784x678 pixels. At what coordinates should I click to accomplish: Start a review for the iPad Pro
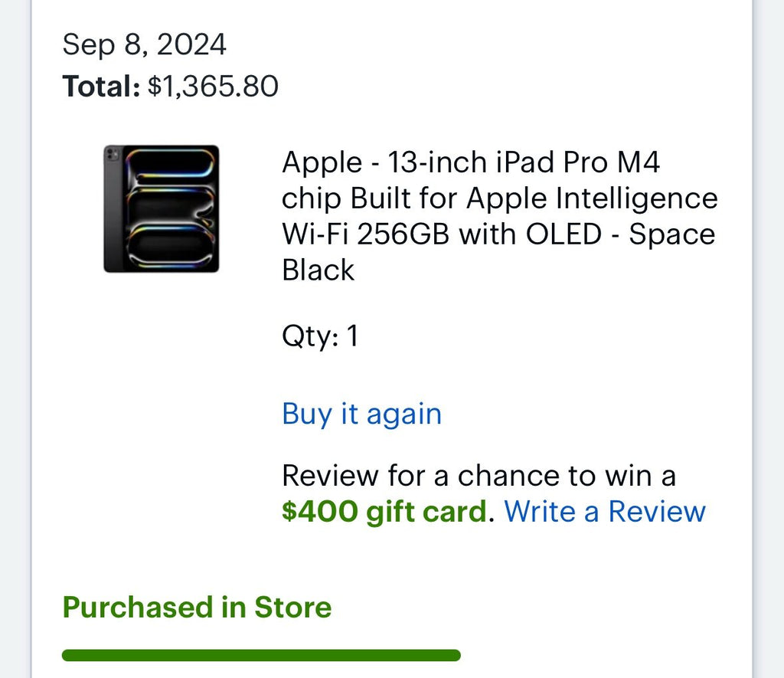(x=605, y=512)
